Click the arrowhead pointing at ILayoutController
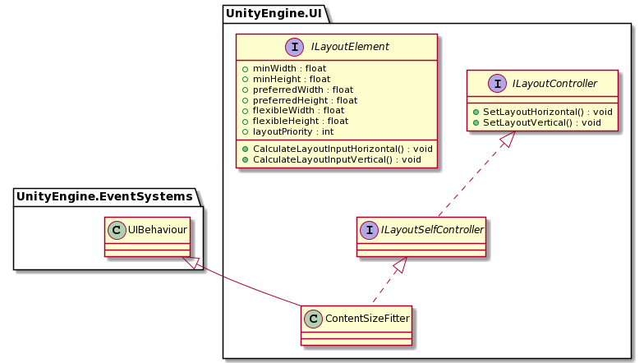The image size is (644, 363). pyautogui.click(x=508, y=140)
